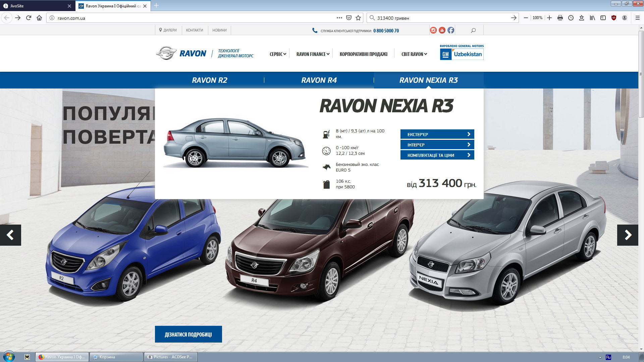Screen dimensions: 644x362
Task: Click ДІЗНАТИСЯ ПОДРОБИЦІ button
Action: tap(189, 334)
